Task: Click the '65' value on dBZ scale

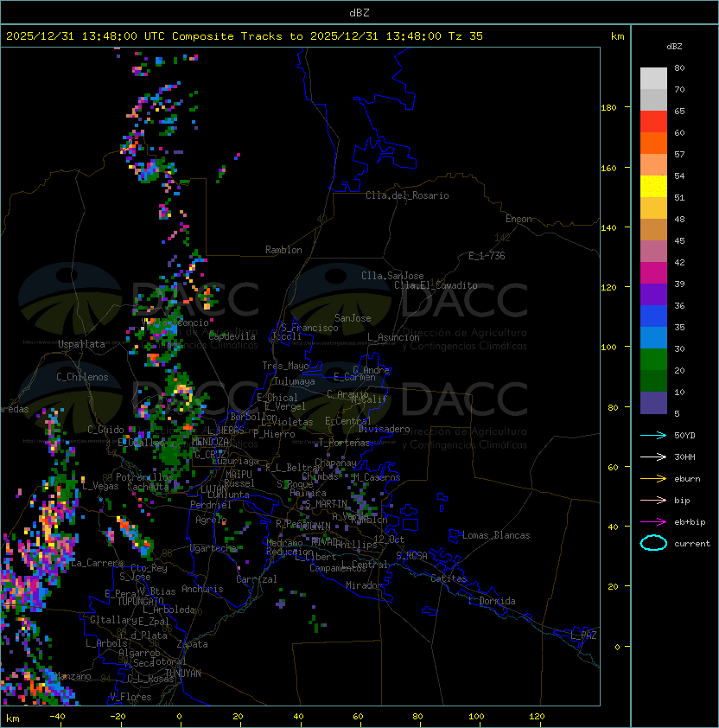Action: point(679,111)
